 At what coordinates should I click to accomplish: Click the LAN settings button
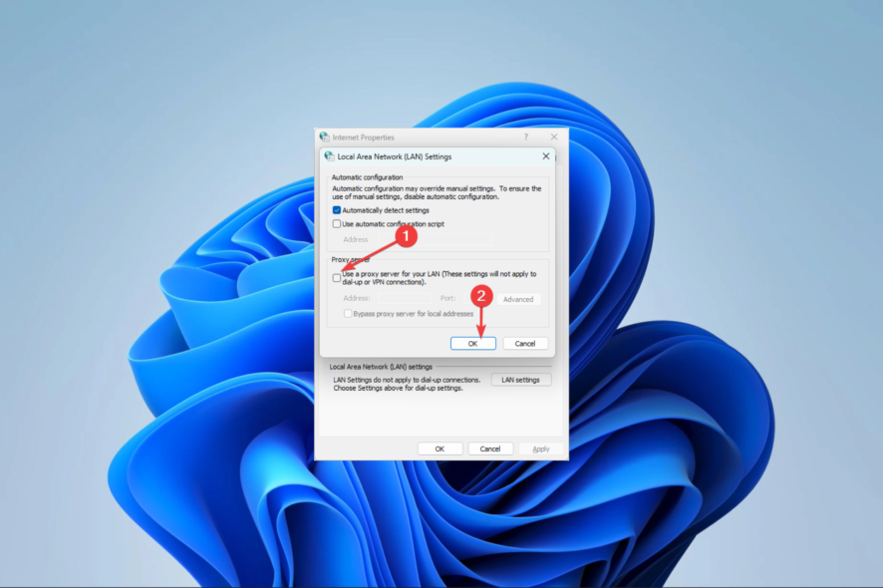(x=521, y=380)
